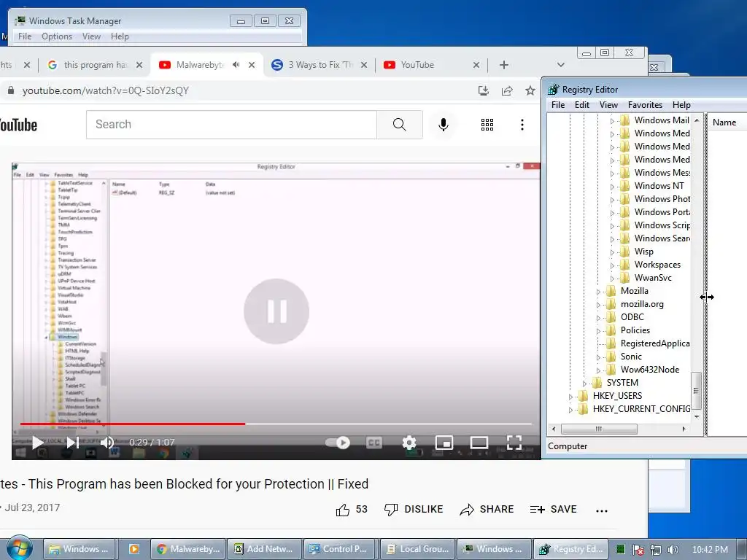Image resolution: width=747 pixels, height=560 pixels.
Task: Play the video with the play button
Action: 38,443
